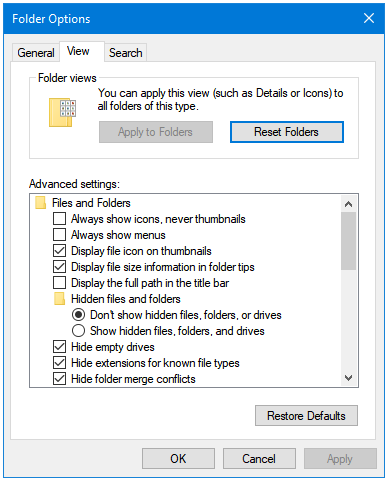Click the Advanced settings scrollbar thumb

click(348, 241)
